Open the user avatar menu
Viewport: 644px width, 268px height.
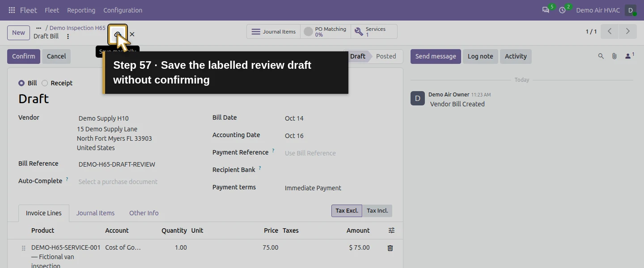(631, 10)
